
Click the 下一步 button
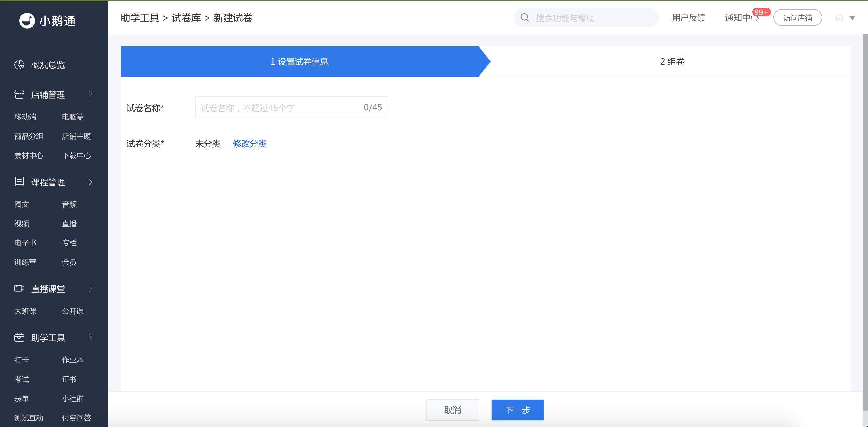tap(517, 410)
